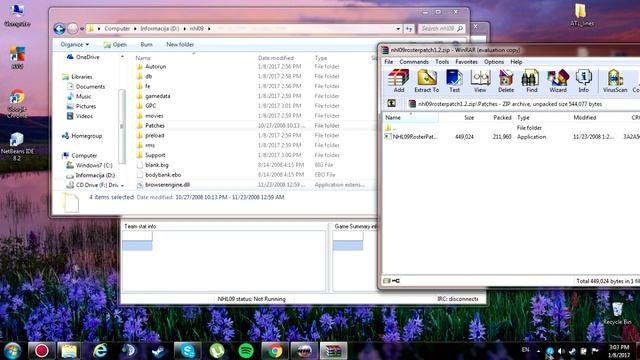This screenshot has width=640, height=360.
Task: Show hidden system tray icons
Action: [538, 351]
